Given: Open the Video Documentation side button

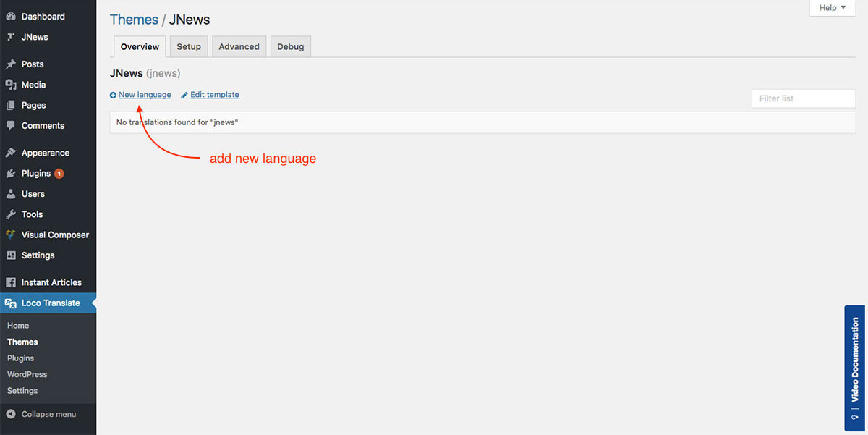Looking at the screenshot, I should tap(855, 368).
